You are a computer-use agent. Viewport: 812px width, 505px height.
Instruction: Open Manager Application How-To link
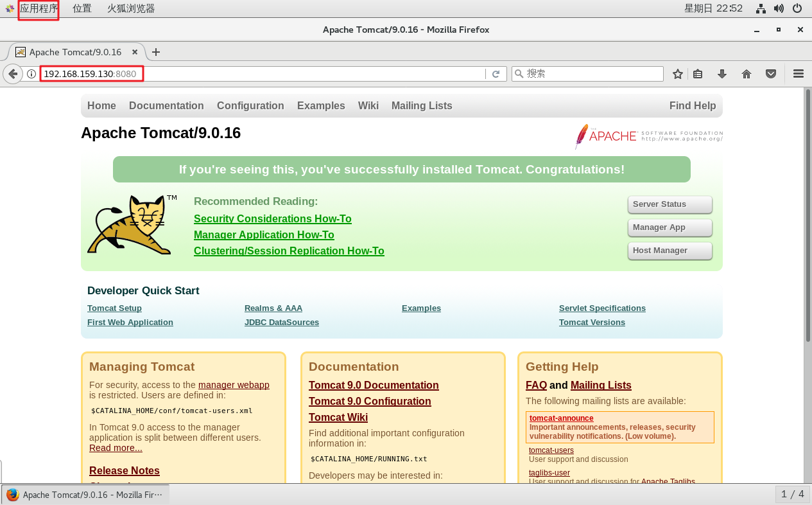click(264, 235)
